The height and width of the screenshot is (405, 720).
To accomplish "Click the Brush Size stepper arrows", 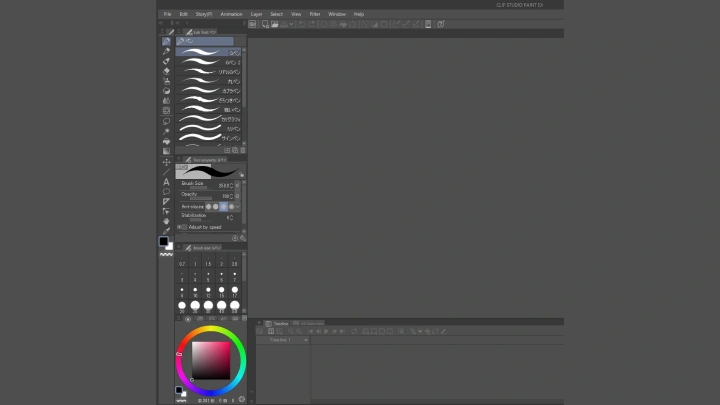I will (x=231, y=186).
